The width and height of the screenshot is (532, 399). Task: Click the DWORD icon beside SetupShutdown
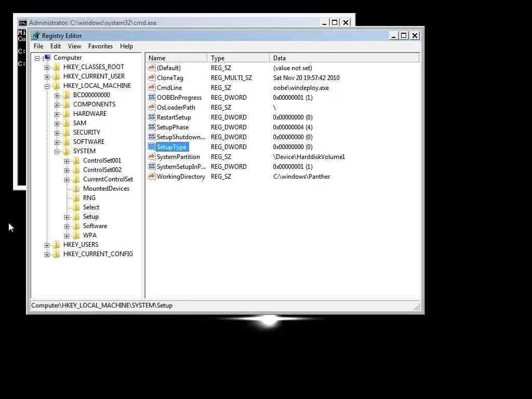click(x=152, y=137)
